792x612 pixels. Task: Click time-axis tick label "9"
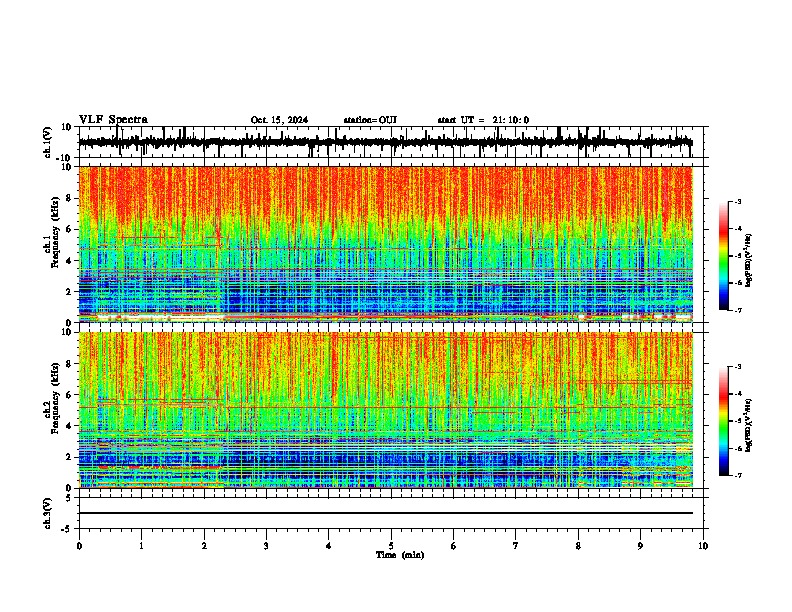click(x=640, y=546)
